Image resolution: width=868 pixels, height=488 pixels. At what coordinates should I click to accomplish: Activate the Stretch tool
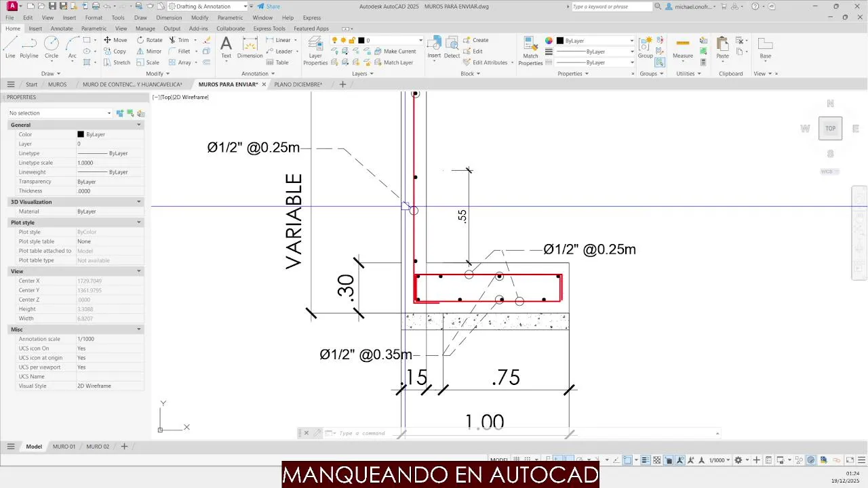coord(117,62)
